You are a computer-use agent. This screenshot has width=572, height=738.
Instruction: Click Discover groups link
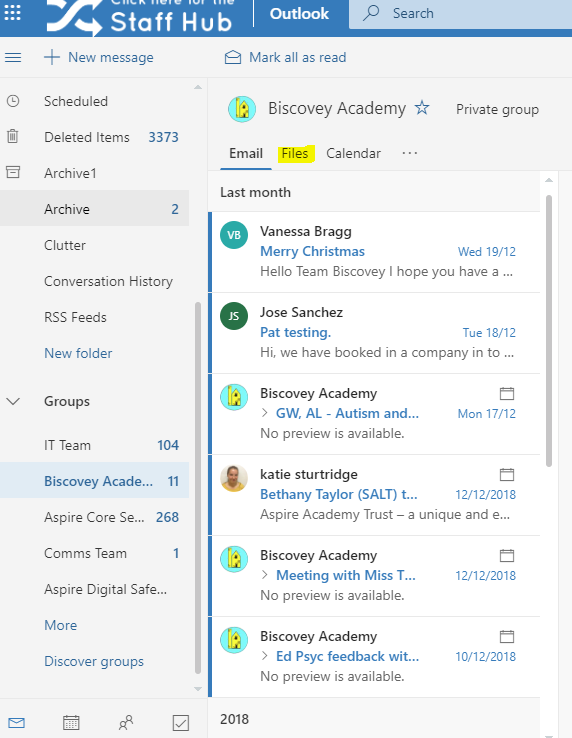[94, 661]
